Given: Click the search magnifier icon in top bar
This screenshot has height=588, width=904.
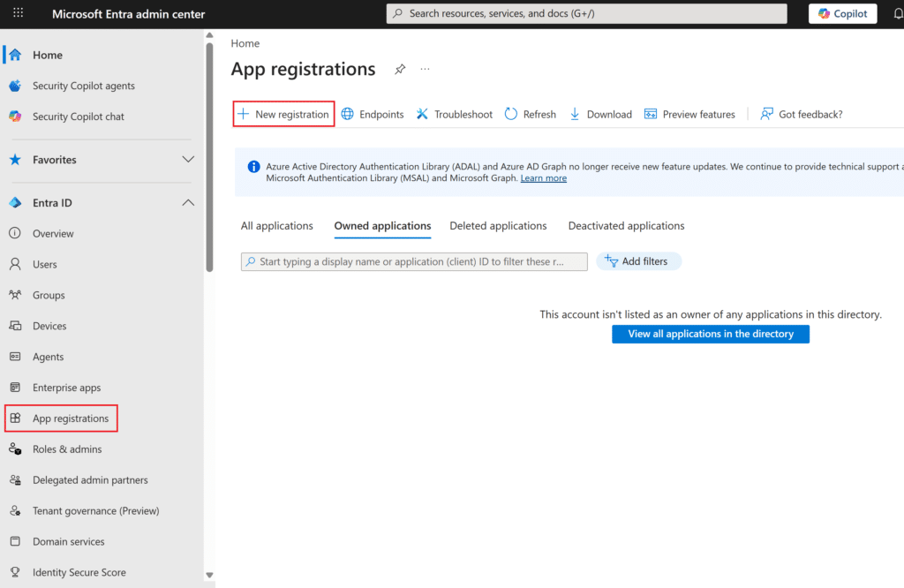Looking at the screenshot, I should (398, 13).
